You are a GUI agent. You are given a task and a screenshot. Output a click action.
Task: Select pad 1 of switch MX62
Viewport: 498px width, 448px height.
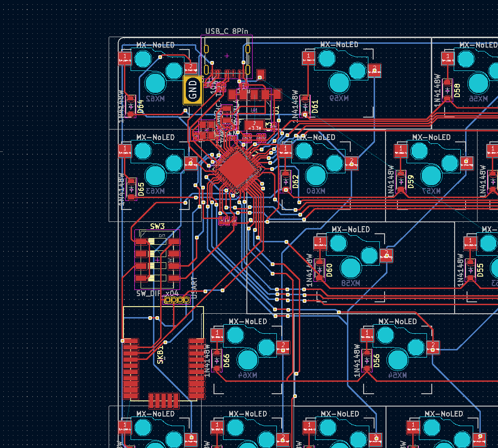point(125,59)
